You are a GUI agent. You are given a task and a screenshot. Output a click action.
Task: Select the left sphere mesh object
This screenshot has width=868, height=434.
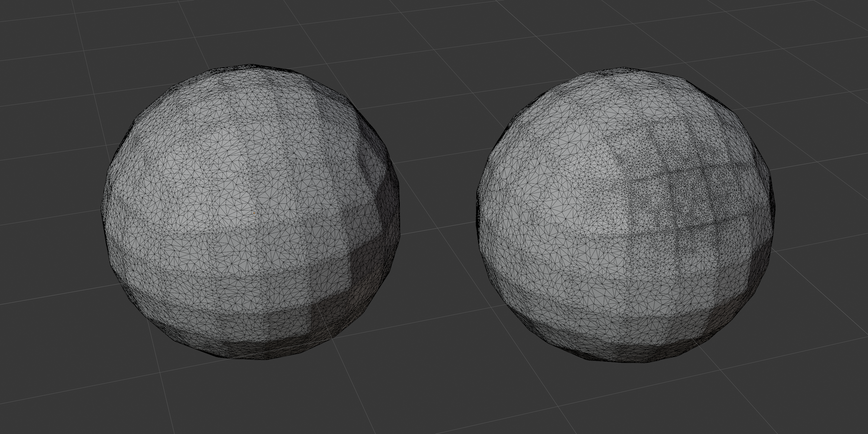pos(251,212)
